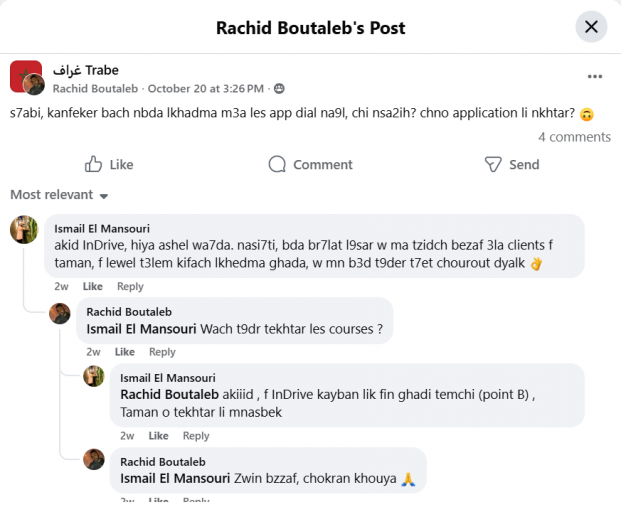621x512 pixels.
Task: Click the public audience globe icon
Action: click(x=279, y=88)
